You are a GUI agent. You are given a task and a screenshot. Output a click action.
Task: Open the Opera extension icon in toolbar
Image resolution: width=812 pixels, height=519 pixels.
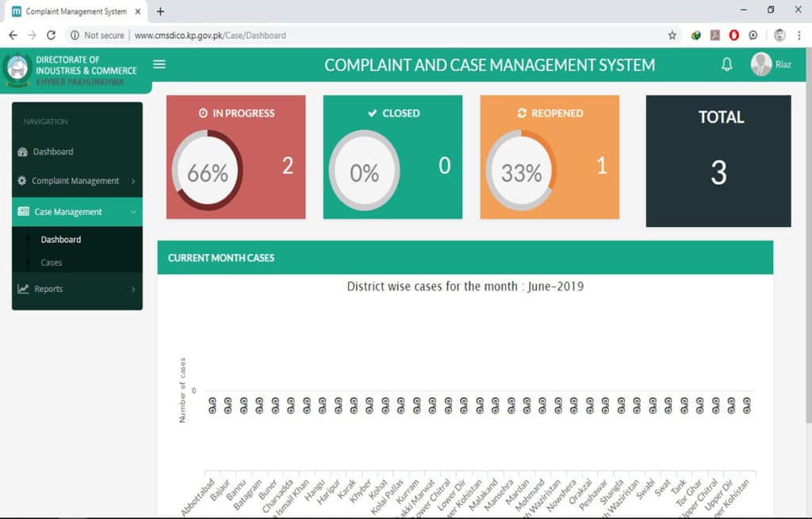pyautogui.click(x=734, y=35)
